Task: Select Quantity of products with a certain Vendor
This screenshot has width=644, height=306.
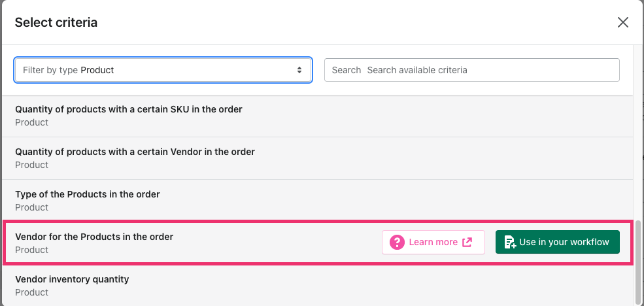Action: [135, 152]
